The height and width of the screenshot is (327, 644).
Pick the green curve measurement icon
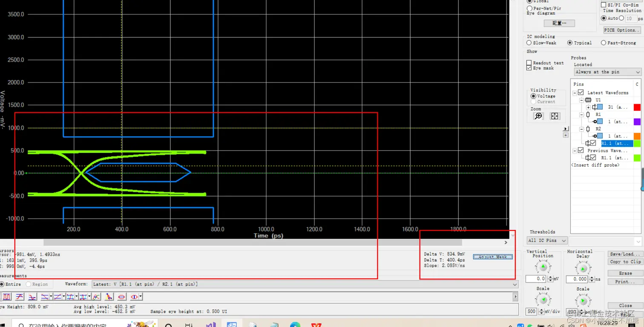[96, 297]
